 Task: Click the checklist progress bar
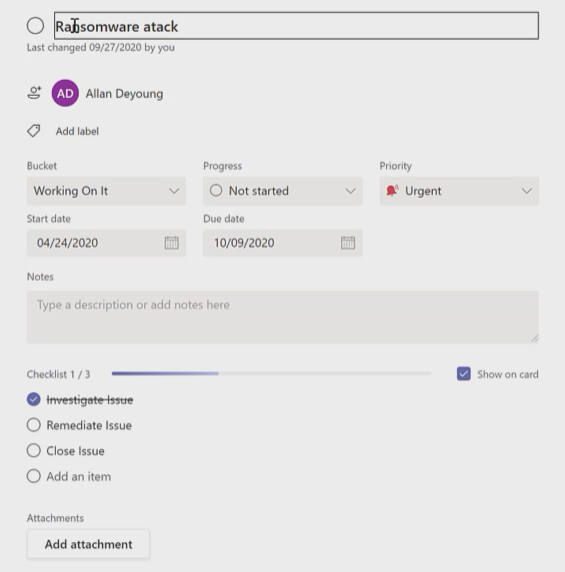[x=271, y=374]
